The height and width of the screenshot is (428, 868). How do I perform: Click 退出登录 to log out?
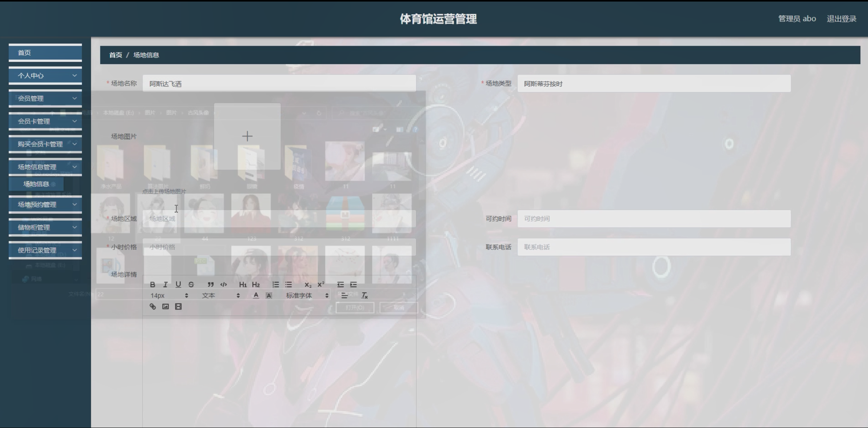tap(841, 19)
